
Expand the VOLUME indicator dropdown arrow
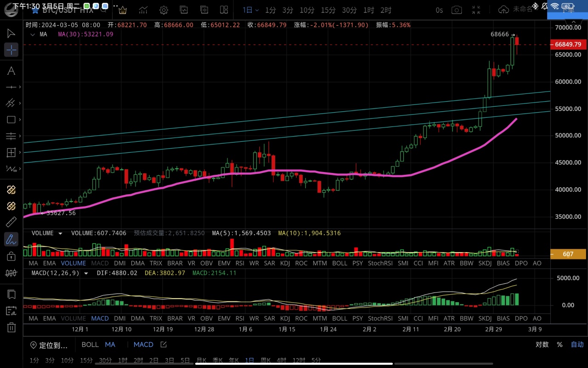(60, 233)
